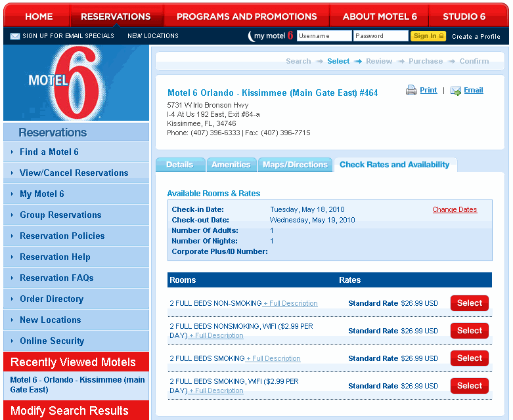Open Find a Motel 6 in sidebar
The width and height of the screenshot is (513, 420).
pos(49,152)
